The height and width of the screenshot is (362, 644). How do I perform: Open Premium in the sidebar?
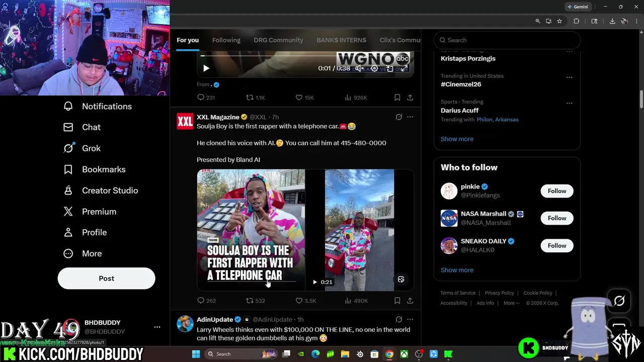tap(90, 212)
